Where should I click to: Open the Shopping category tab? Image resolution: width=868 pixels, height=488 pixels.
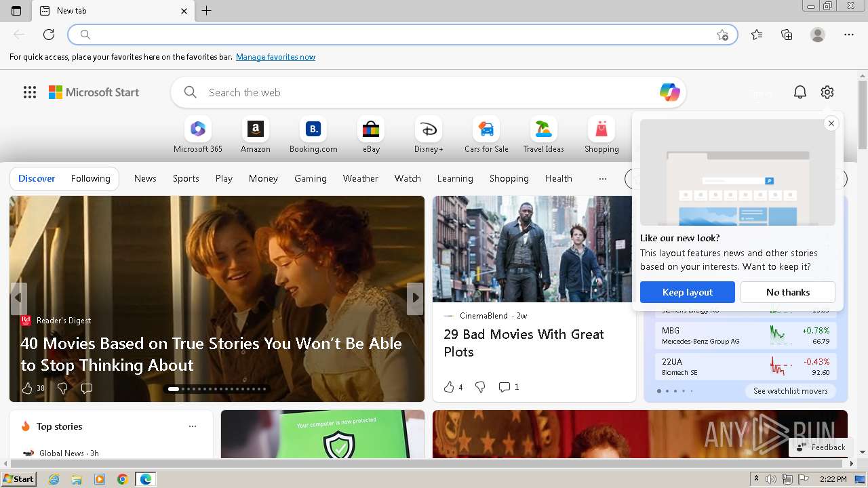pyautogui.click(x=509, y=178)
